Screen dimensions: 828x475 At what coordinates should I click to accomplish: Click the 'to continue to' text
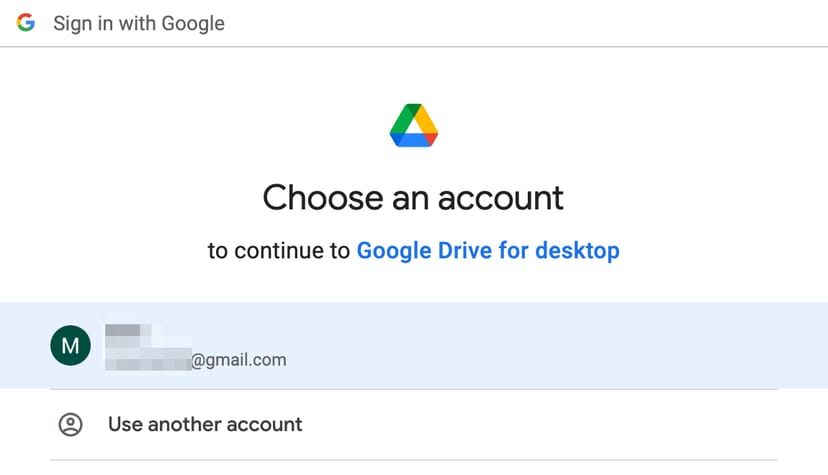click(x=279, y=250)
